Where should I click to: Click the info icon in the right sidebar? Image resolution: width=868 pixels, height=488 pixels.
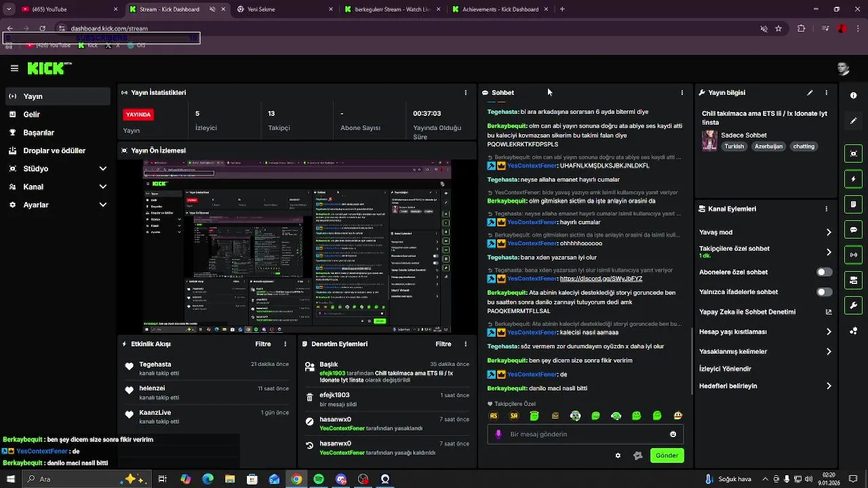pos(853,96)
